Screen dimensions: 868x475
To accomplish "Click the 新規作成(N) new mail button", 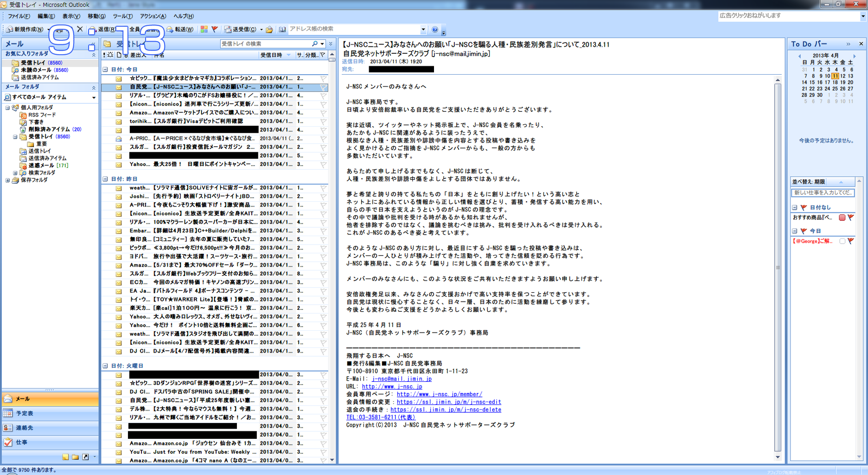I will click(x=25, y=29).
